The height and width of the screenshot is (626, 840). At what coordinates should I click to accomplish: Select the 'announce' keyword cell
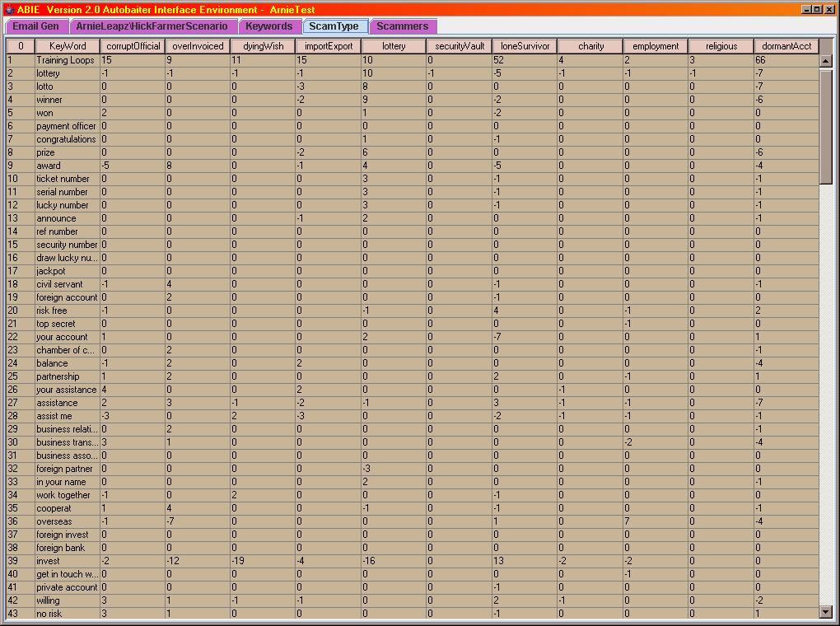pos(68,218)
